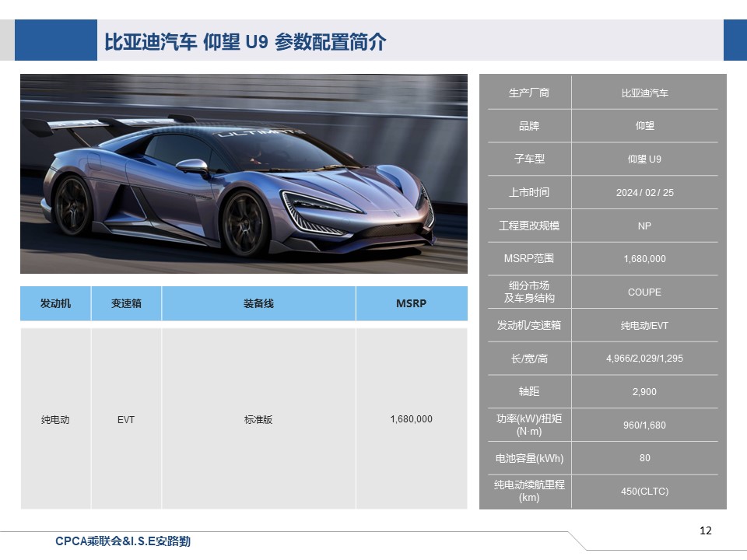Click the 2,900 wheelbase value
The width and height of the screenshot is (747, 560).
(644, 391)
